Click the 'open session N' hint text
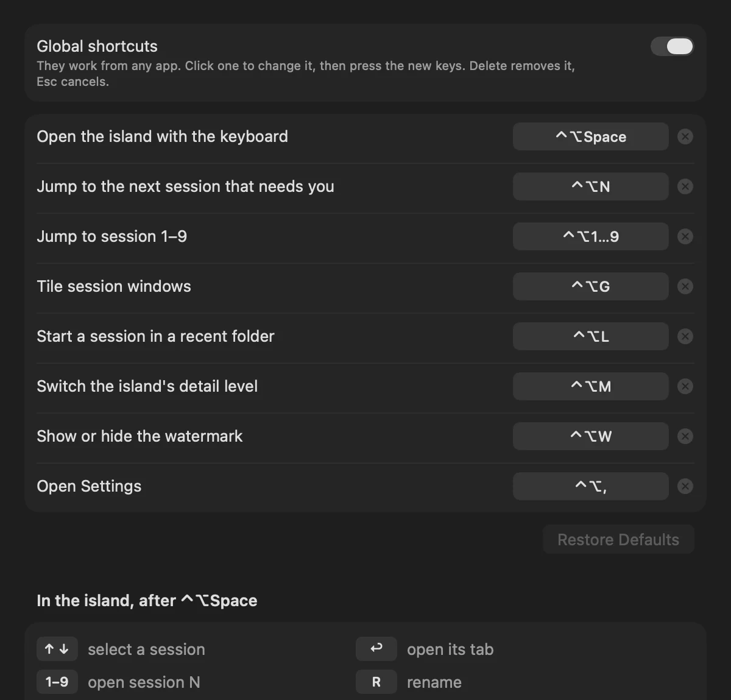Image resolution: width=731 pixels, height=700 pixels. tap(144, 682)
